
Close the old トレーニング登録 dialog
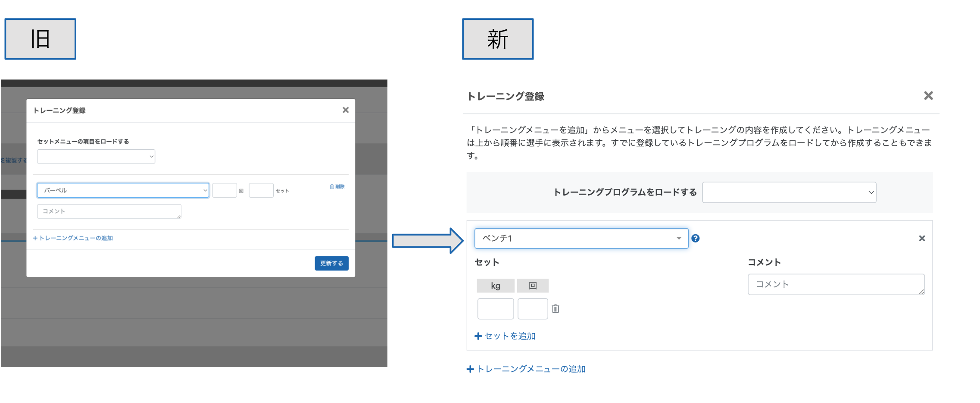[x=345, y=110]
